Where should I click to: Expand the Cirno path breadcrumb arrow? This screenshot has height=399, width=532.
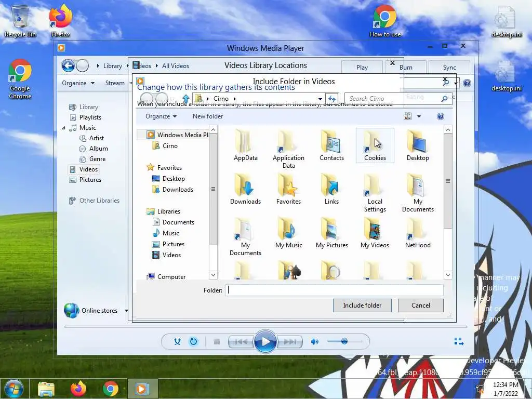[x=234, y=99]
